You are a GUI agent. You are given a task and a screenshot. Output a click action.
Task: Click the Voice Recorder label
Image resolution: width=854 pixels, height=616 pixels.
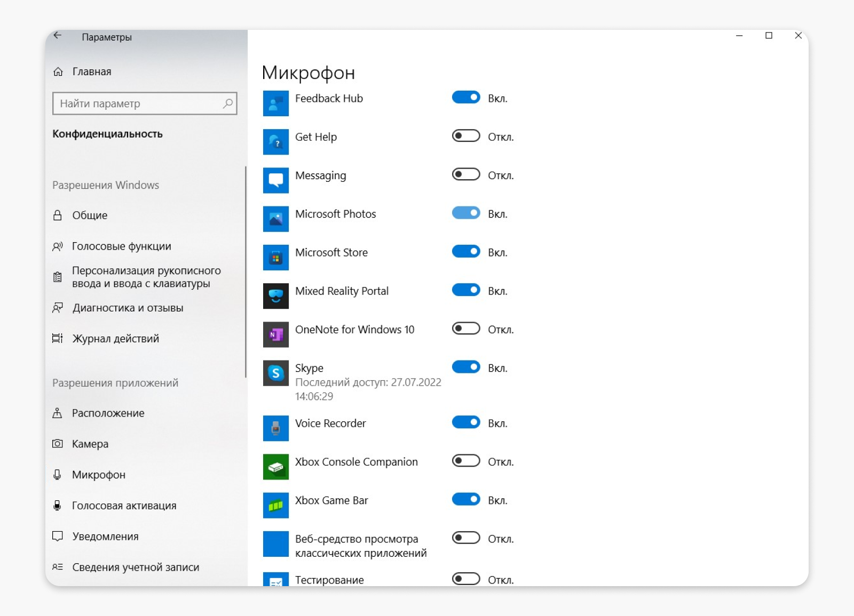point(330,423)
